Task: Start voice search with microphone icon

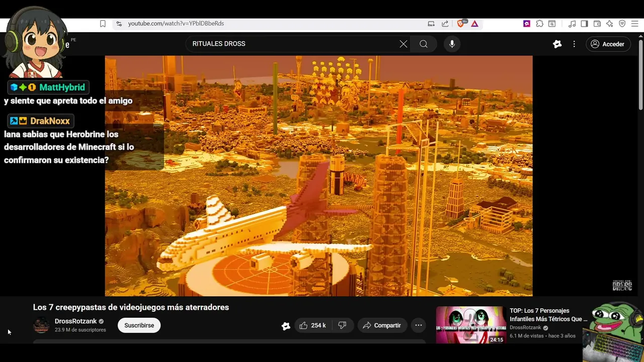Action: point(452,44)
